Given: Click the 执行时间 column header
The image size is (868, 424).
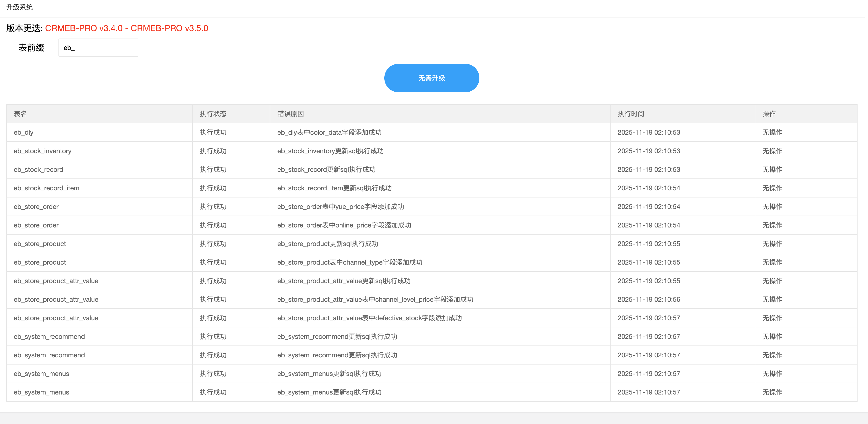Looking at the screenshot, I should point(631,114).
